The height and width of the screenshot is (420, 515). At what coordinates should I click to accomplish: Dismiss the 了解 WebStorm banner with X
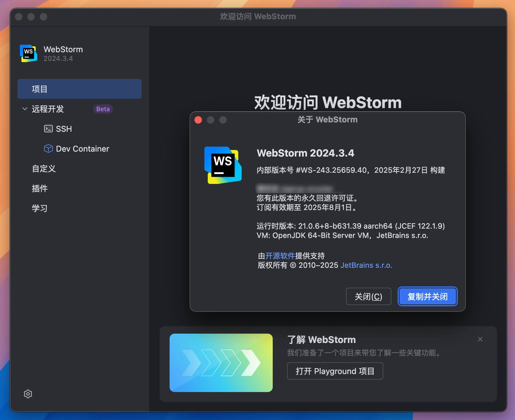[480, 339]
